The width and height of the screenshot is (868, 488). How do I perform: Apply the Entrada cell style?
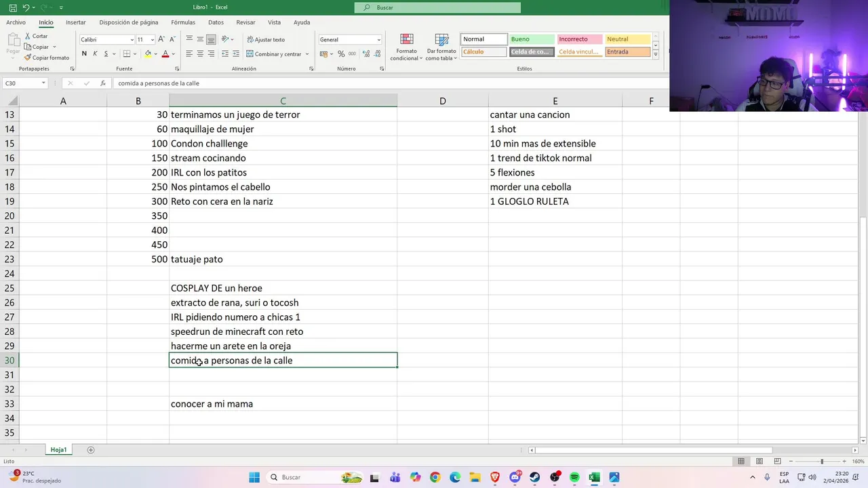click(627, 52)
